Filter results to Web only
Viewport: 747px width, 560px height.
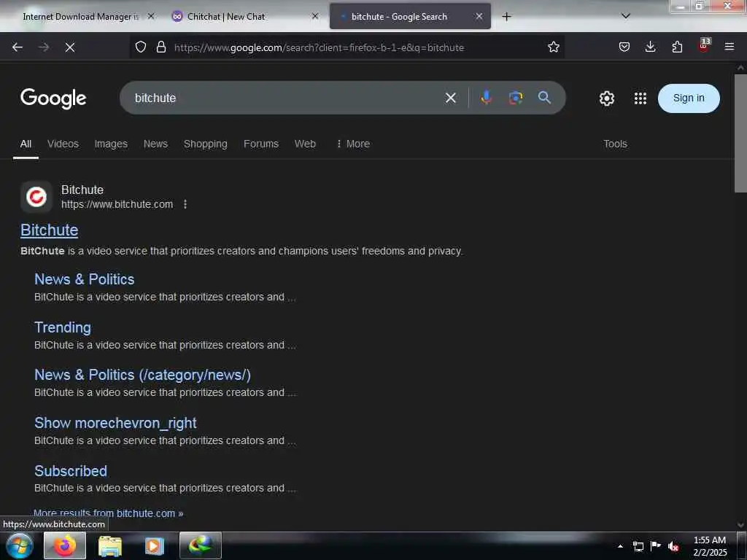tap(305, 144)
